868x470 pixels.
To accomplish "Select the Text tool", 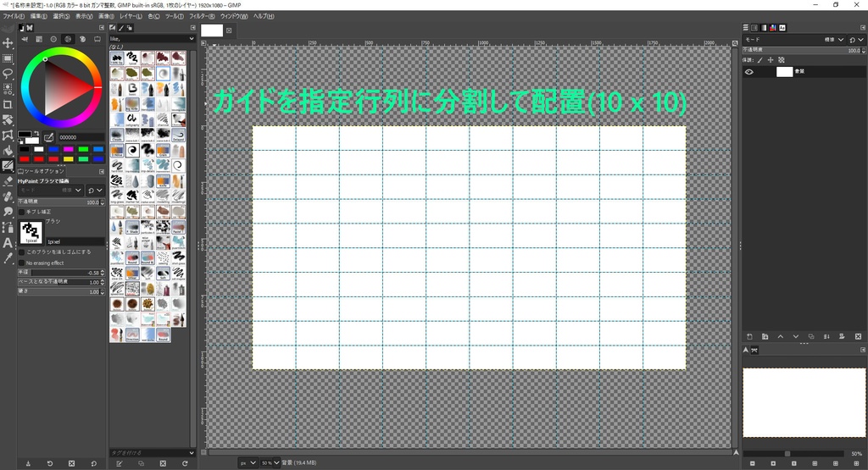I will (8, 242).
